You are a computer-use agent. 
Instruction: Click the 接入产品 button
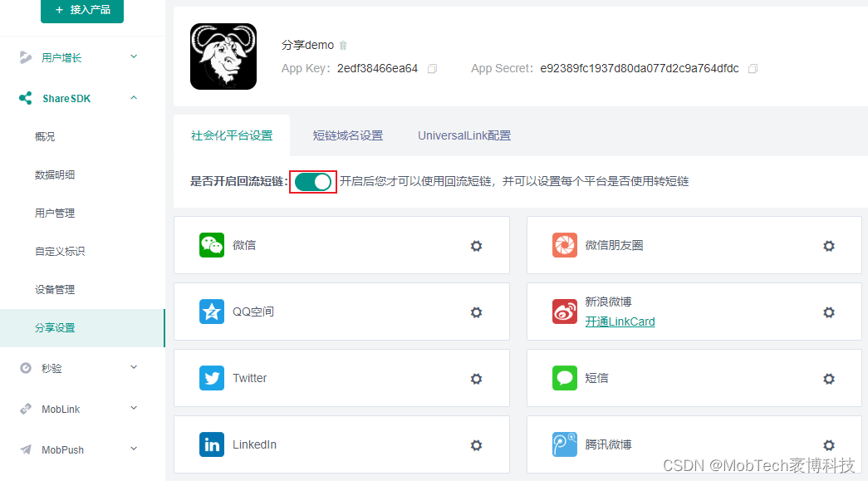[x=82, y=11]
